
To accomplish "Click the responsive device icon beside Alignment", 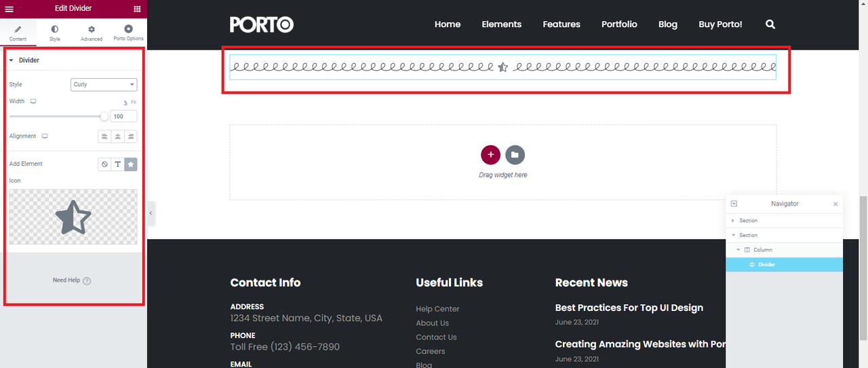I will (x=45, y=136).
